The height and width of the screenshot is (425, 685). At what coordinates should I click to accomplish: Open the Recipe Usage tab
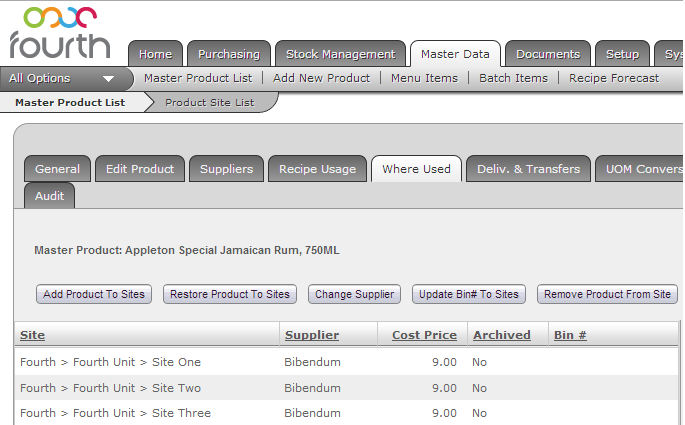coord(317,169)
